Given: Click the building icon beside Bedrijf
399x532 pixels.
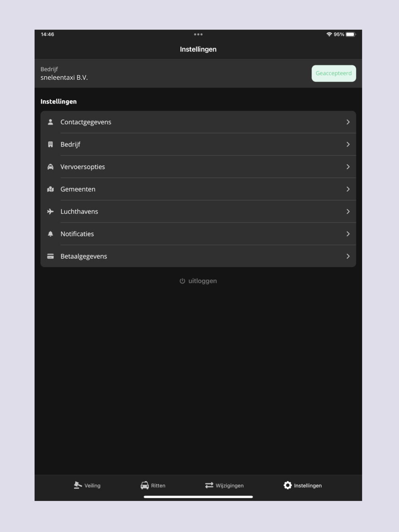Looking at the screenshot, I should tap(50, 144).
